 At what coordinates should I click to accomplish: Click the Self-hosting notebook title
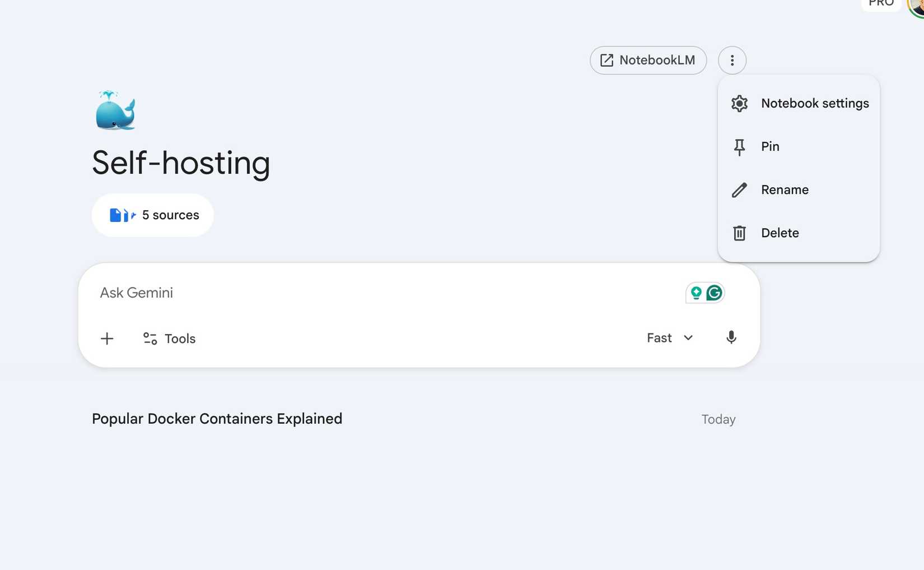pos(181,163)
